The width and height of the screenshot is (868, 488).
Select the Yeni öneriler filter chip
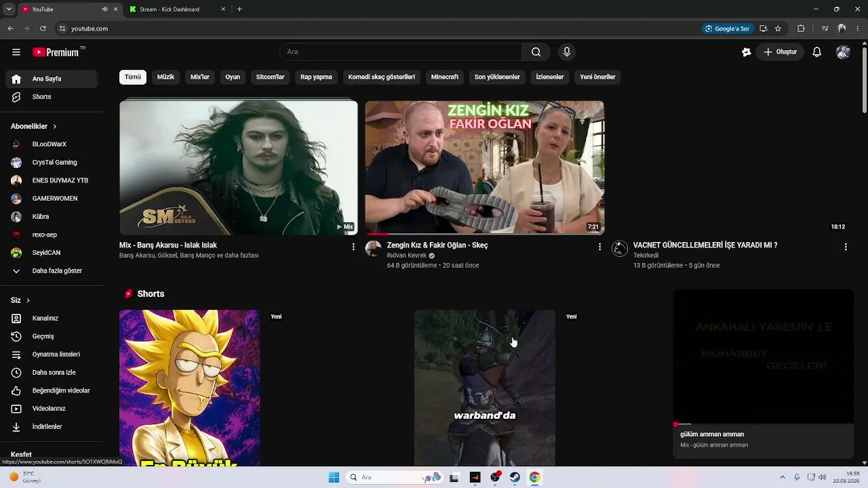coord(597,77)
